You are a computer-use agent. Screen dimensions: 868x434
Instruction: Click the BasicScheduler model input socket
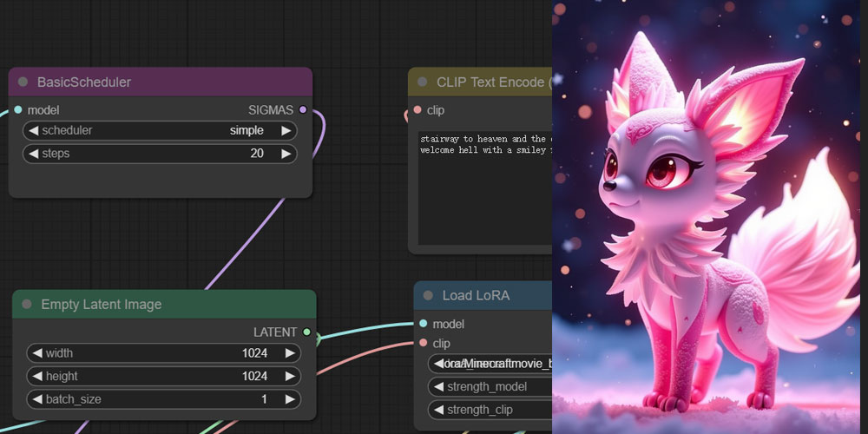[18, 109]
